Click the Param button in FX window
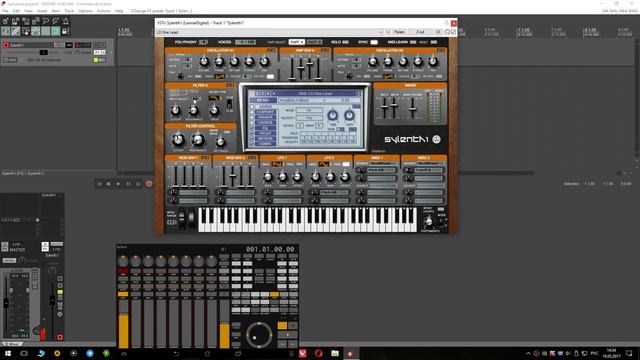 (399, 32)
